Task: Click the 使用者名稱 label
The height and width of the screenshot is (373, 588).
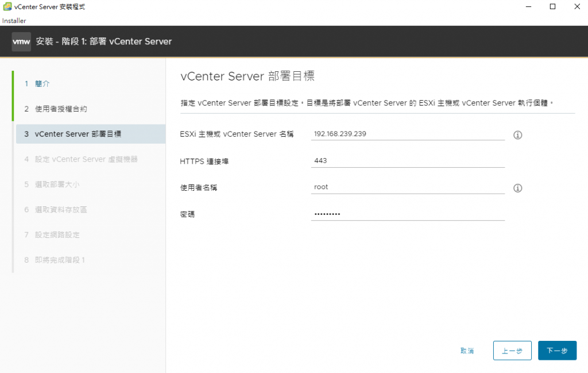Action: coord(199,187)
